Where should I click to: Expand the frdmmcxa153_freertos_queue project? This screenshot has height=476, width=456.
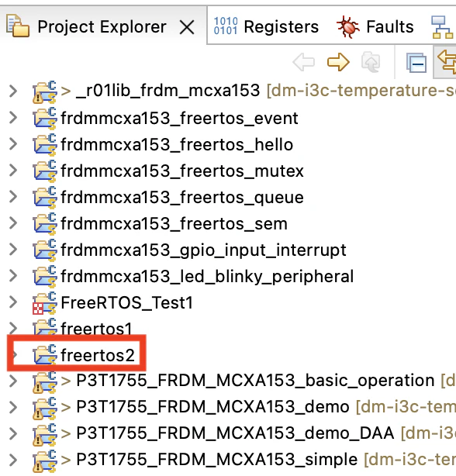12,197
